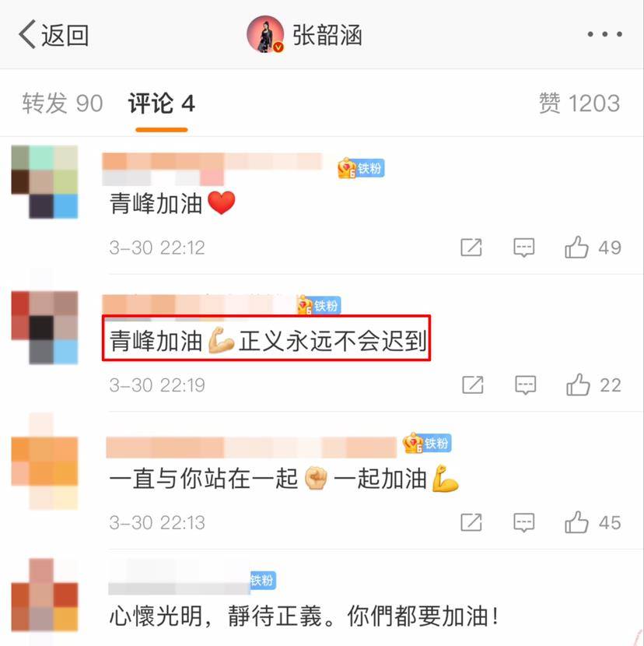This screenshot has width=644, height=646.
Task: Open the highlighted comment 正义永远不会迟到
Action: (x=267, y=339)
